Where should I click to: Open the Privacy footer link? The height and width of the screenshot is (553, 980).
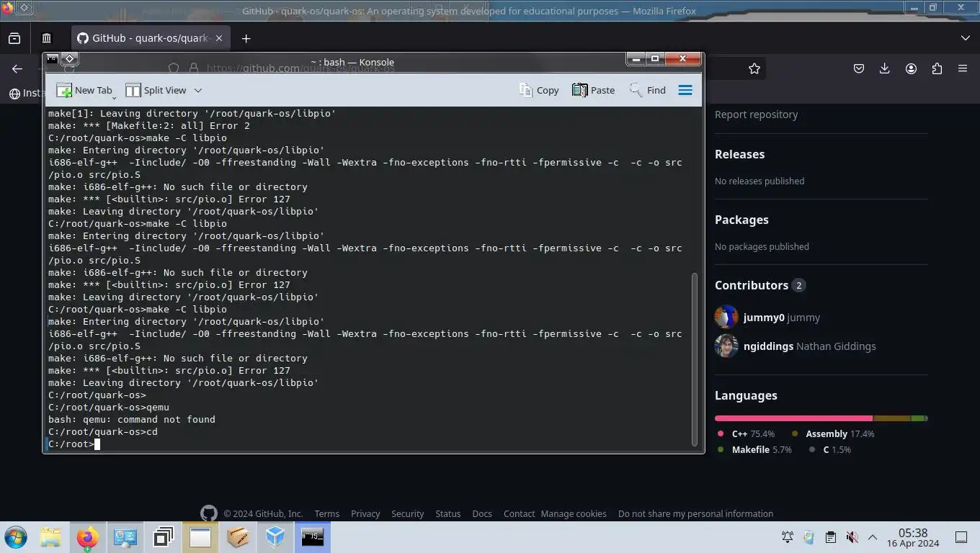point(365,513)
